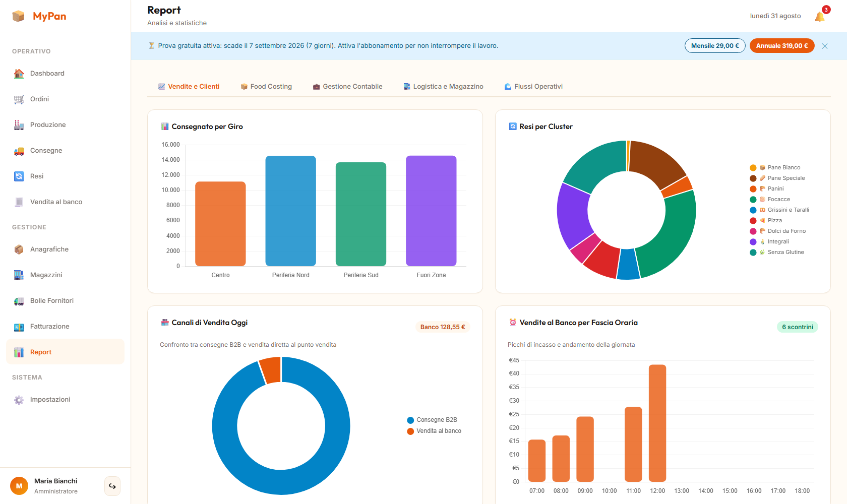Hide the Panini series in legend

click(767, 189)
